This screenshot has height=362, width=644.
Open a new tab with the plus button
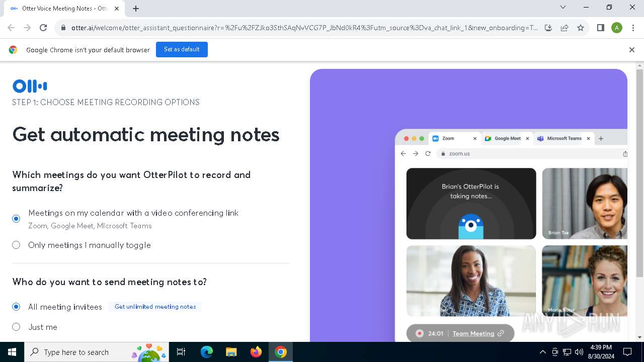pyautogui.click(x=136, y=9)
